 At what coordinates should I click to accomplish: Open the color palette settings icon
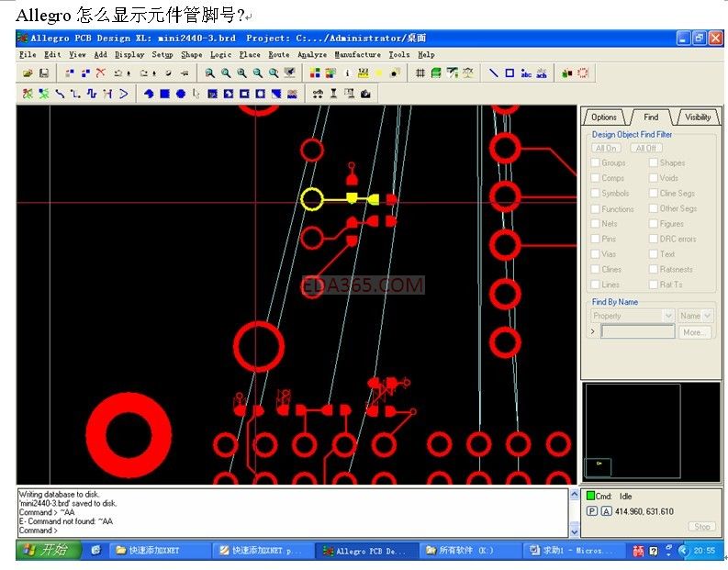click(315, 73)
